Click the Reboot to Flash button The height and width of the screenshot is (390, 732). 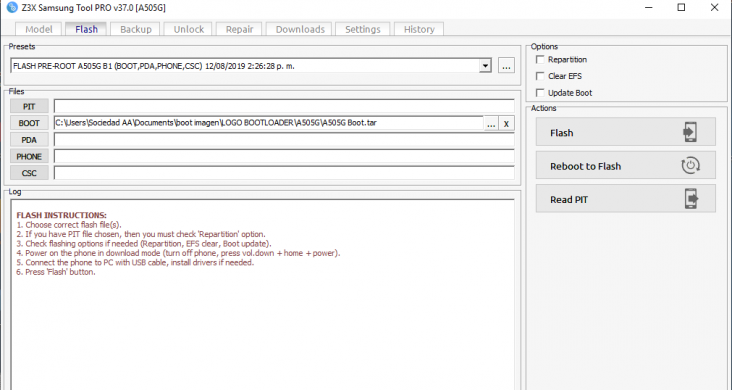(x=625, y=165)
